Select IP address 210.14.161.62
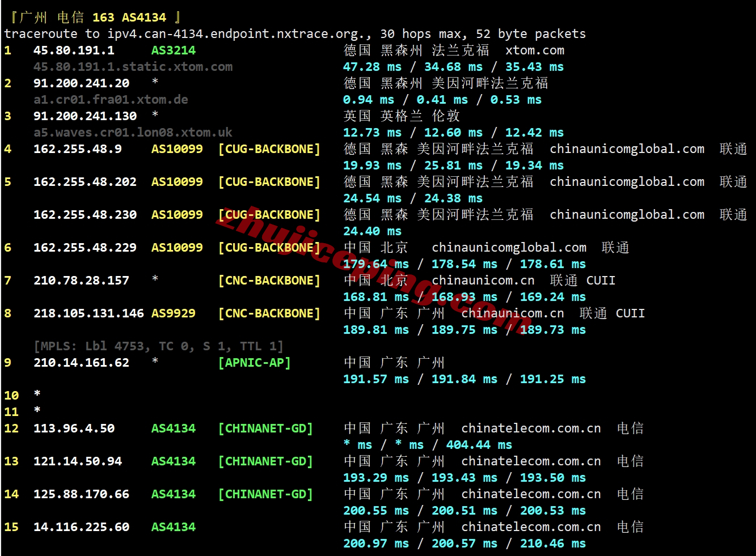The width and height of the screenshot is (756, 556). coord(81,363)
